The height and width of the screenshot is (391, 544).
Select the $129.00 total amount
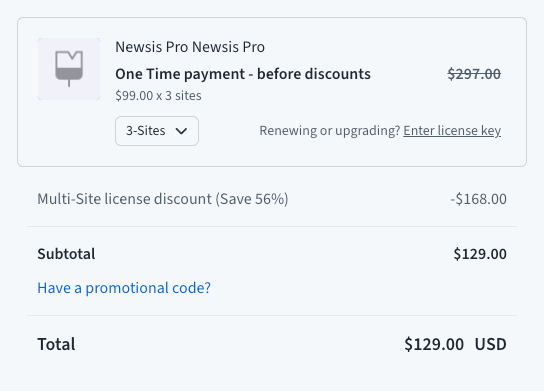click(x=434, y=344)
